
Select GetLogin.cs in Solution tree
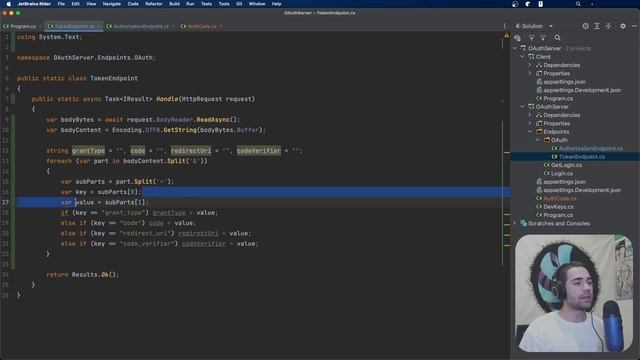coord(567,165)
